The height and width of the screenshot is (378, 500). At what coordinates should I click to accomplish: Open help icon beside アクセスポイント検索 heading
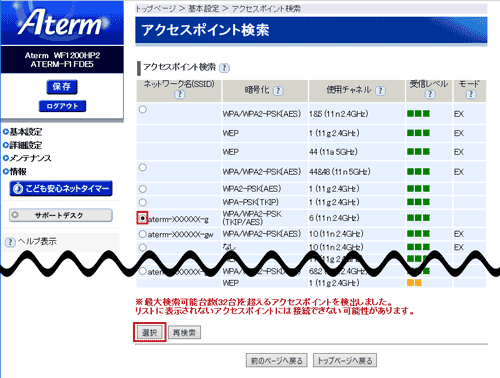(x=225, y=68)
